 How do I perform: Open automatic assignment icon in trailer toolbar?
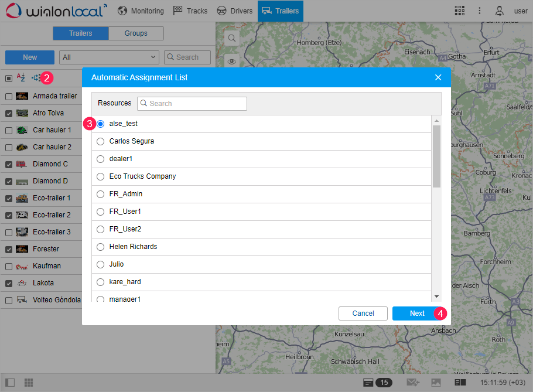point(36,78)
